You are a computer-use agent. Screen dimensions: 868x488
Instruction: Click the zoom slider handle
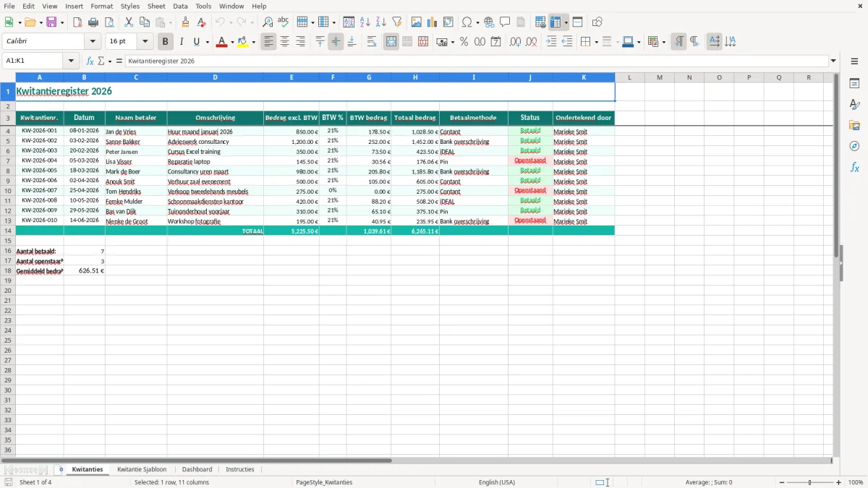click(810, 482)
